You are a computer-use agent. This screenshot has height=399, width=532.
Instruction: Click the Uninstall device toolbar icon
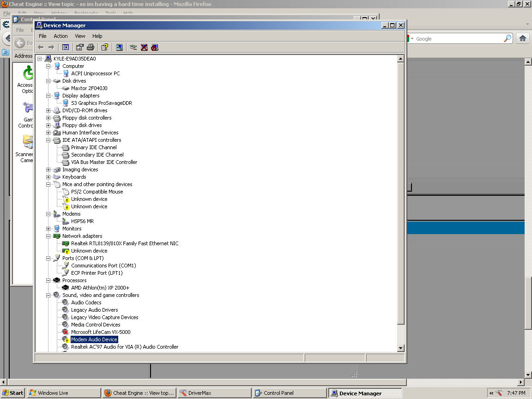point(144,47)
